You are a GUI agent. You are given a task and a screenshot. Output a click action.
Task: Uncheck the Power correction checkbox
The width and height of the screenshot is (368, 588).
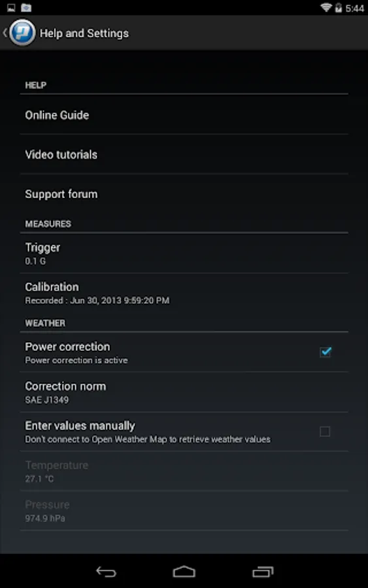click(x=326, y=351)
